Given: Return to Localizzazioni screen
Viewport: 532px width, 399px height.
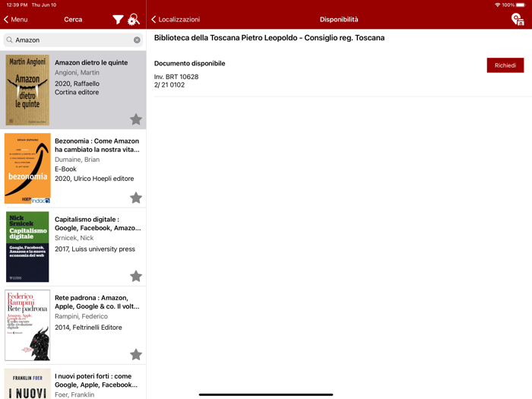Looking at the screenshot, I should pyautogui.click(x=176, y=20).
